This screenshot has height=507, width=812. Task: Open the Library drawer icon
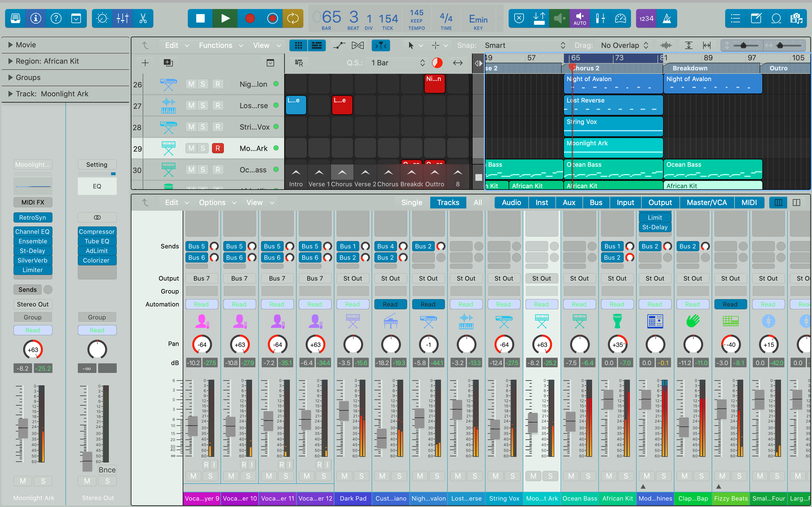click(16, 18)
